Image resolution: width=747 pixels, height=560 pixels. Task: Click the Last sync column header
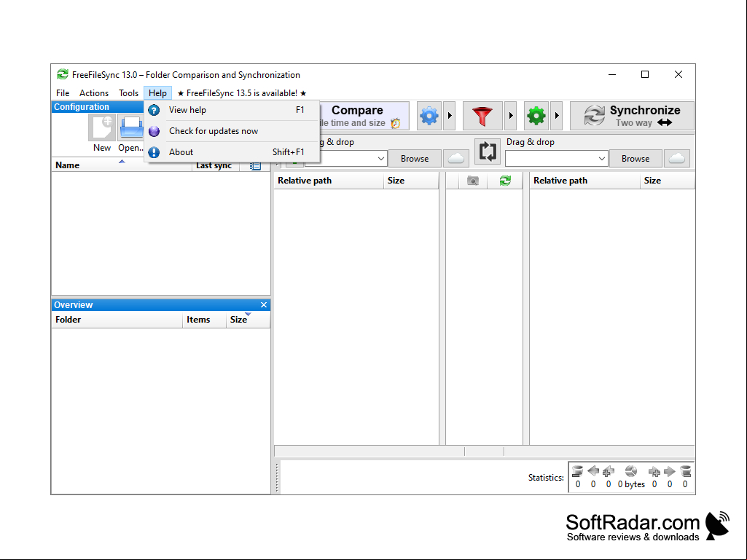215,166
